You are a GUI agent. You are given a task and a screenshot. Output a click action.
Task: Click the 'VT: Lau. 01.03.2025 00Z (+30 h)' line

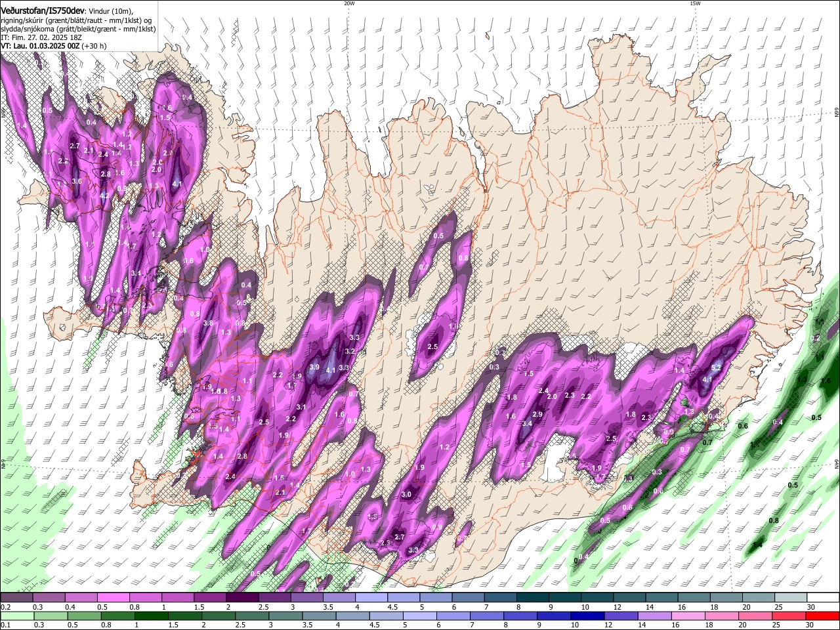(x=54, y=47)
